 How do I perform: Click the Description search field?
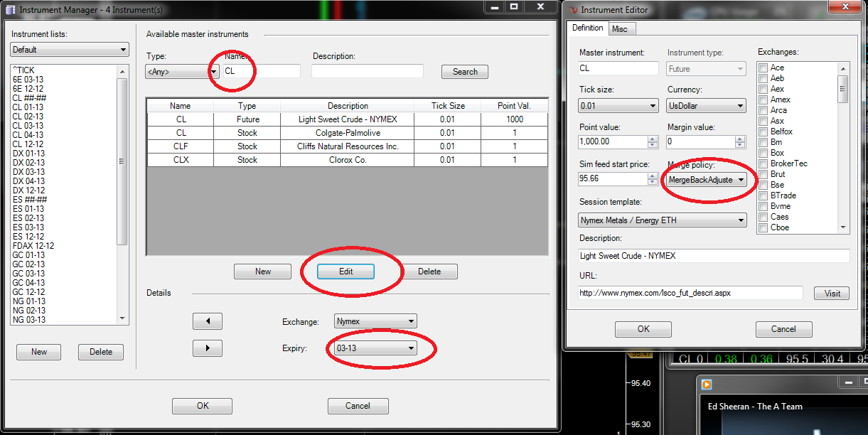(x=368, y=71)
